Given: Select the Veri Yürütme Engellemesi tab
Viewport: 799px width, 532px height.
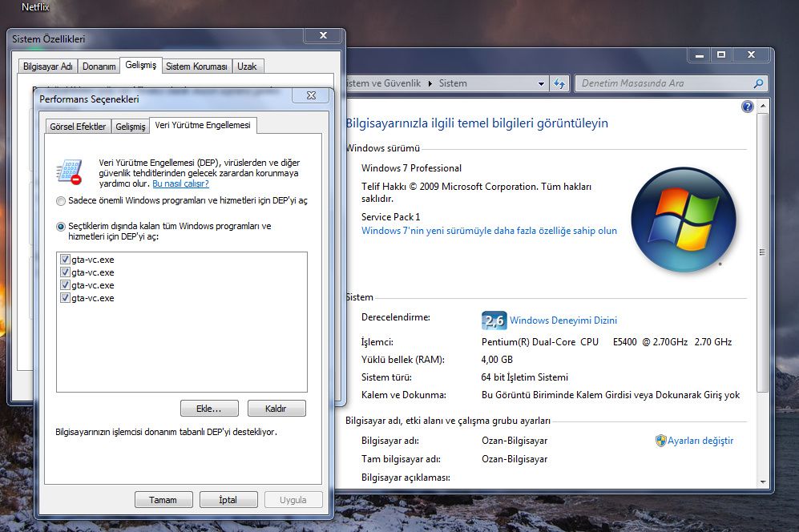Looking at the screenshot, I should [203, 125].
